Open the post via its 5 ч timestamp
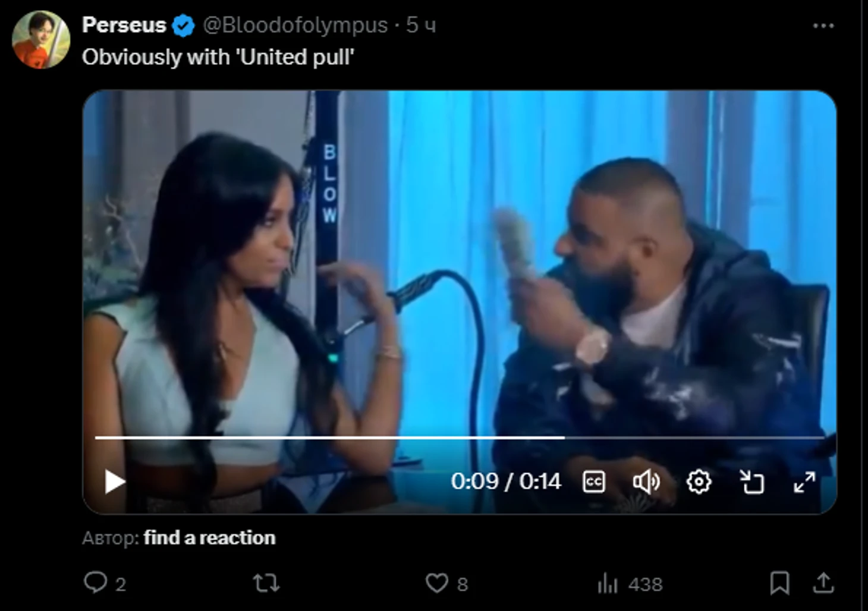Image resolution: width=868 pixels, height=611 pixels. 421,25
